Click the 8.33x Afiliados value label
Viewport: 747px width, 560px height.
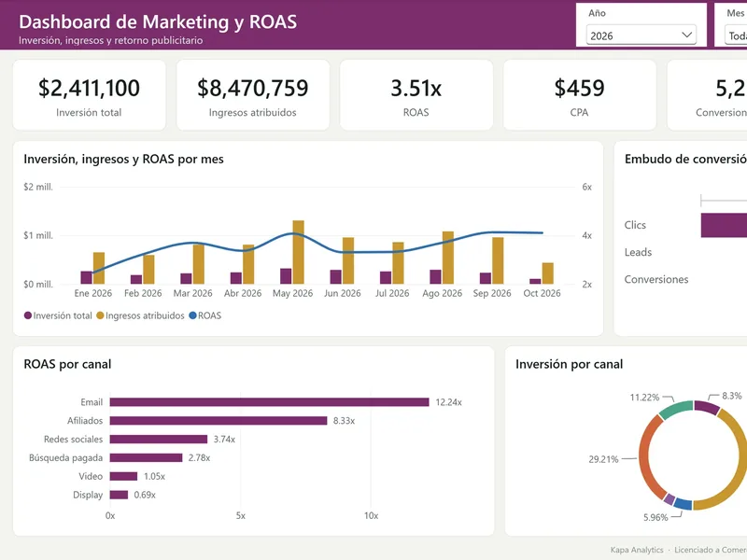(x=344, y=421)
